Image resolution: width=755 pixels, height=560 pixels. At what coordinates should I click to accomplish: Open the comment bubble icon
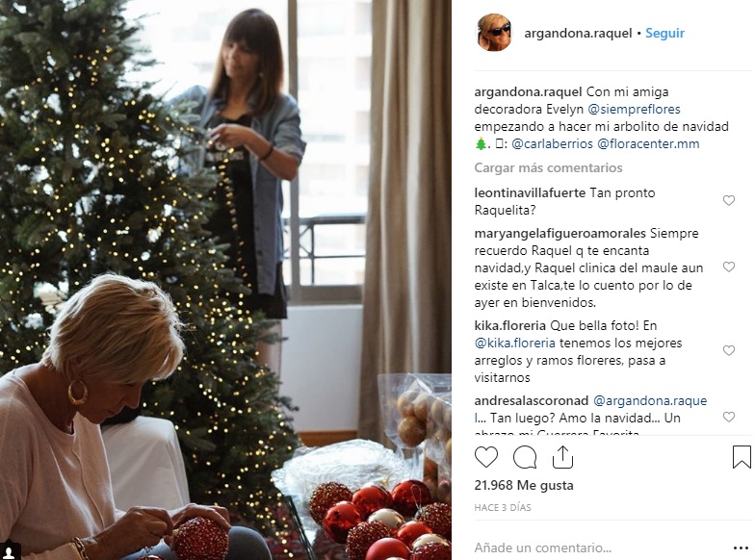click(524, 457)
